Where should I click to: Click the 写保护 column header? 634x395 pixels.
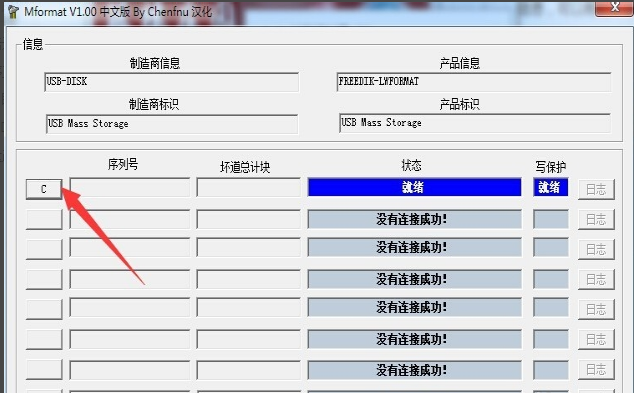pos(551,167)
